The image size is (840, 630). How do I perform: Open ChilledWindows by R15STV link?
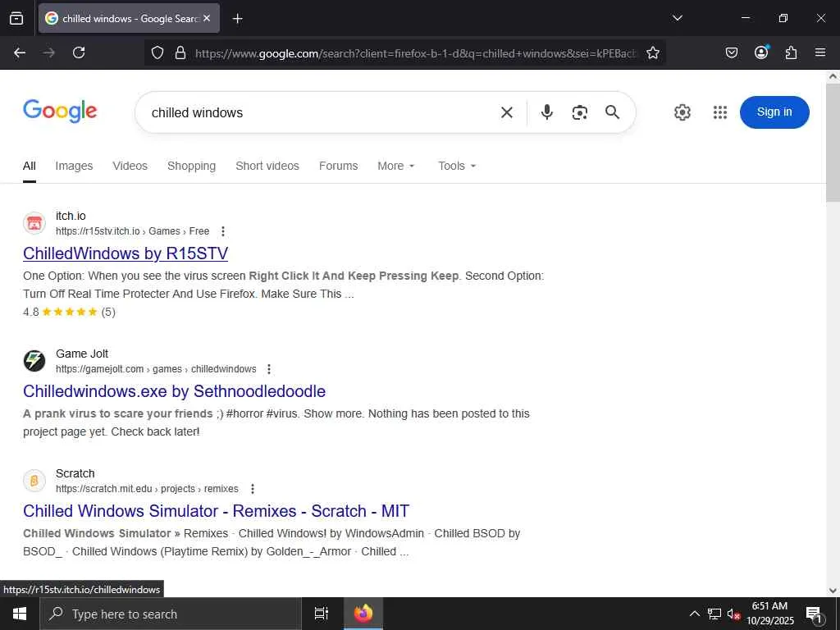(x=126, y=253)
